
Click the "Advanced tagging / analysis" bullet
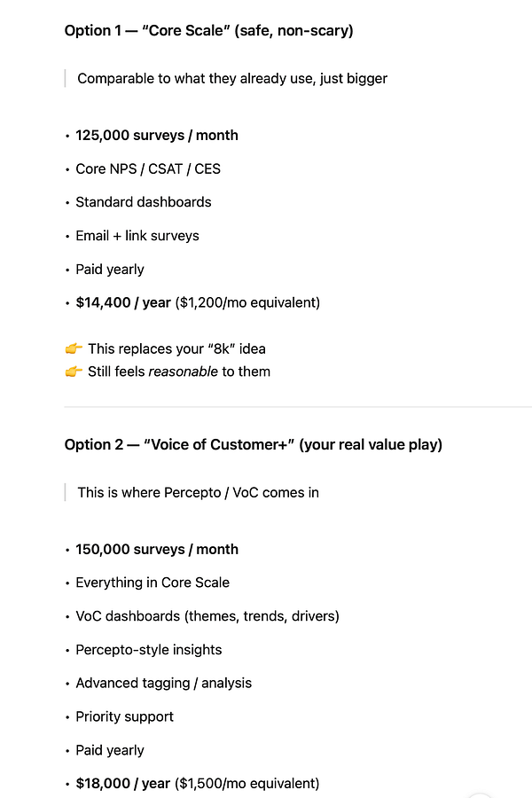[x=164, y=683]
